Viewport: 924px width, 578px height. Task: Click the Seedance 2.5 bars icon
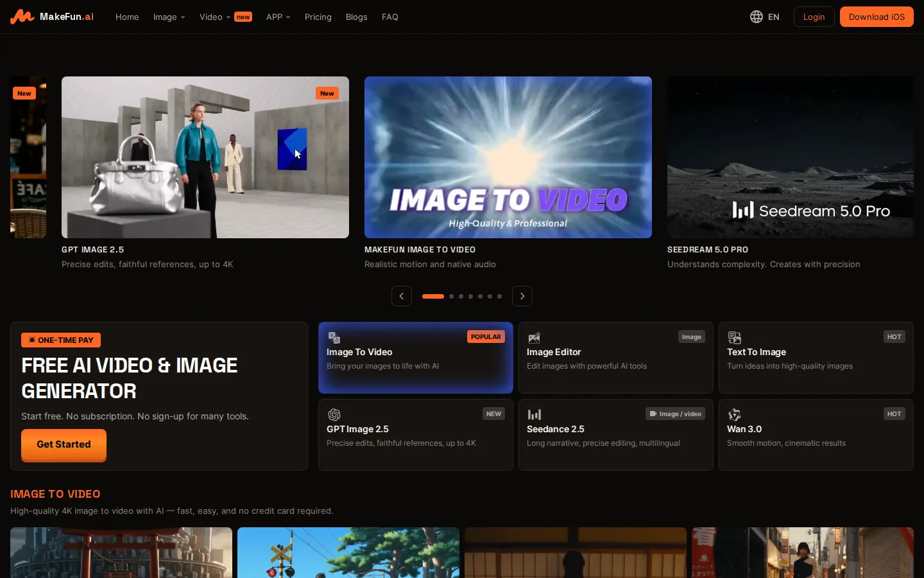coord(534,415)
